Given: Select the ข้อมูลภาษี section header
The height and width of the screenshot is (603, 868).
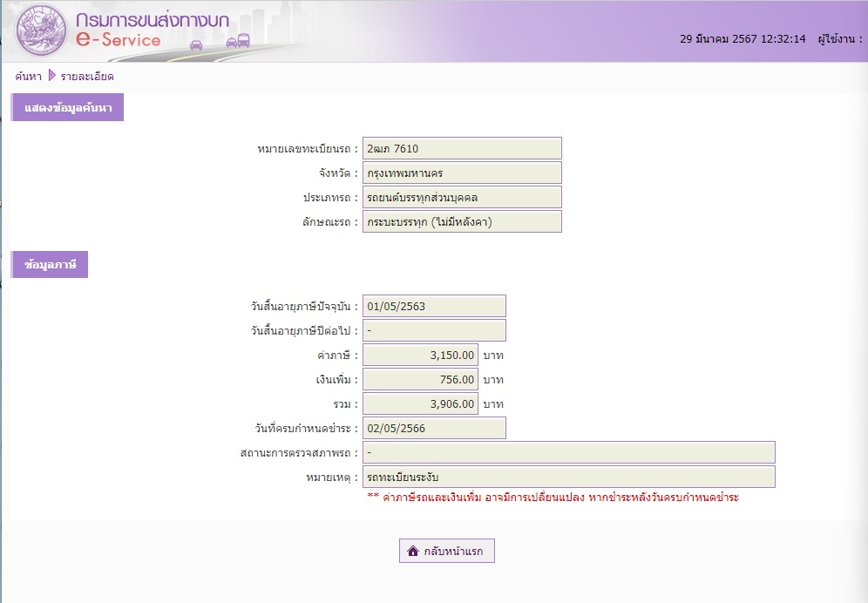Looking at the screenshot, I should point(50,265).
